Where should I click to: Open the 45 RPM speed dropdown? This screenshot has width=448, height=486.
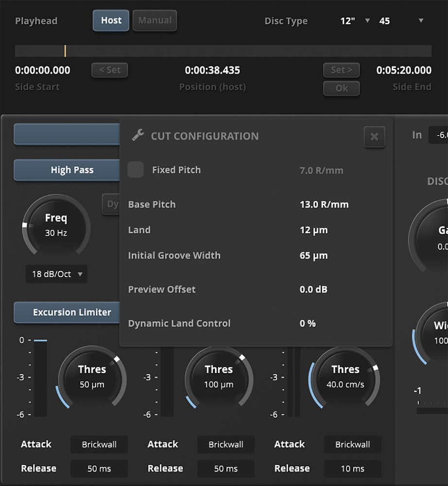401,21
